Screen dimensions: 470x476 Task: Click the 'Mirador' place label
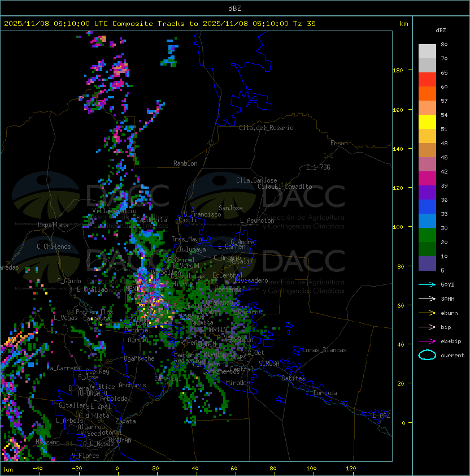238,383
